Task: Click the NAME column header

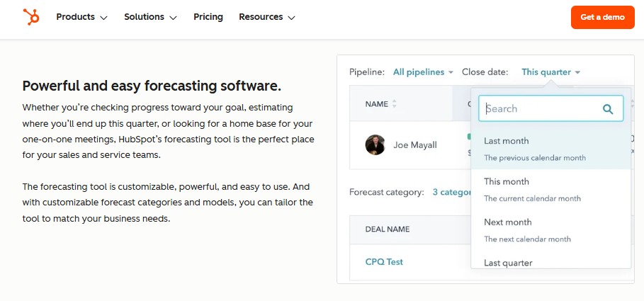Action: tap(377, 104)
